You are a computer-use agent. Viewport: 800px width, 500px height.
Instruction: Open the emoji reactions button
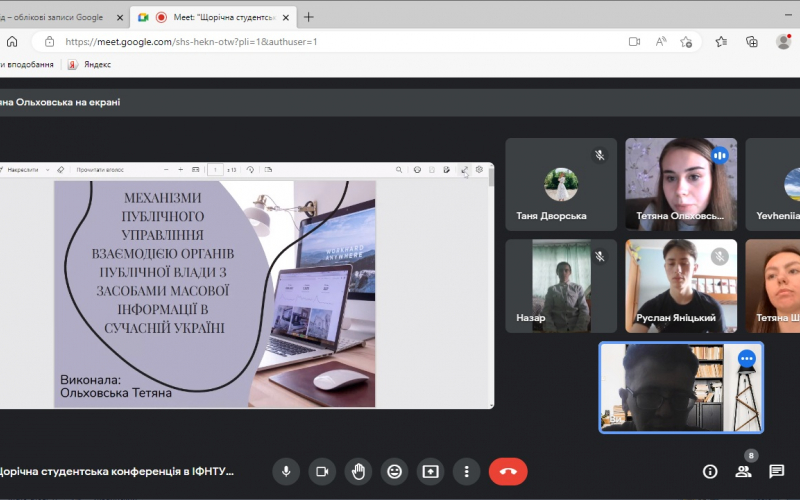(x=394, y=471)
